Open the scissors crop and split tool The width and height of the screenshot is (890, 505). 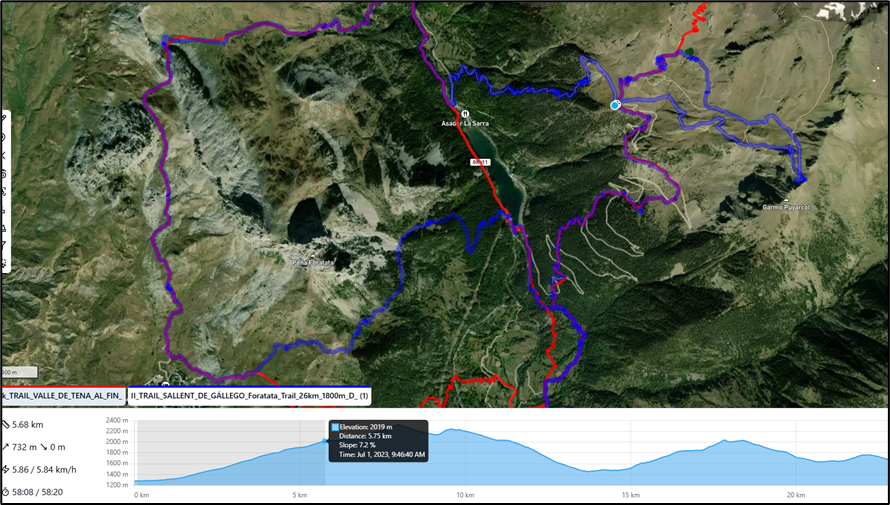tap(5, 156)
